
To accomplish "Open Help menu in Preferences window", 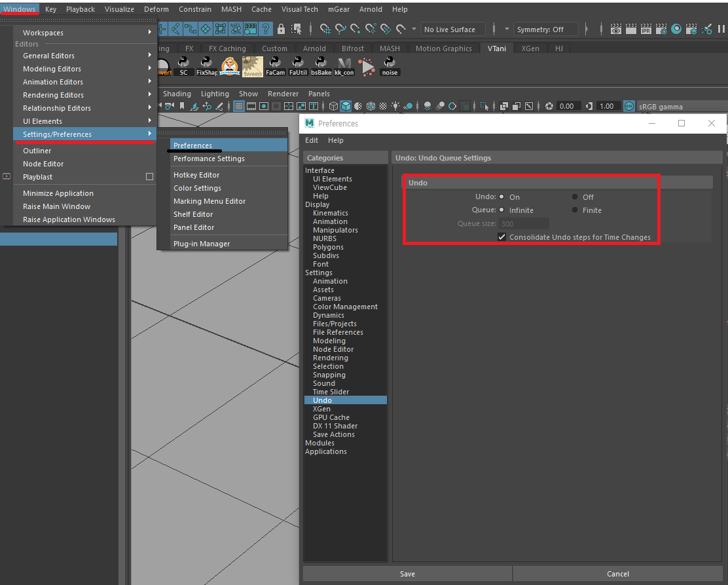I will [x=336, y=140].
